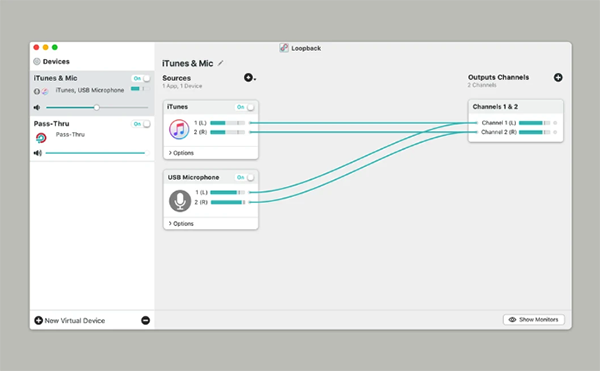Click the Show Monitors button

pyautogui.click(x=534, y=320)
